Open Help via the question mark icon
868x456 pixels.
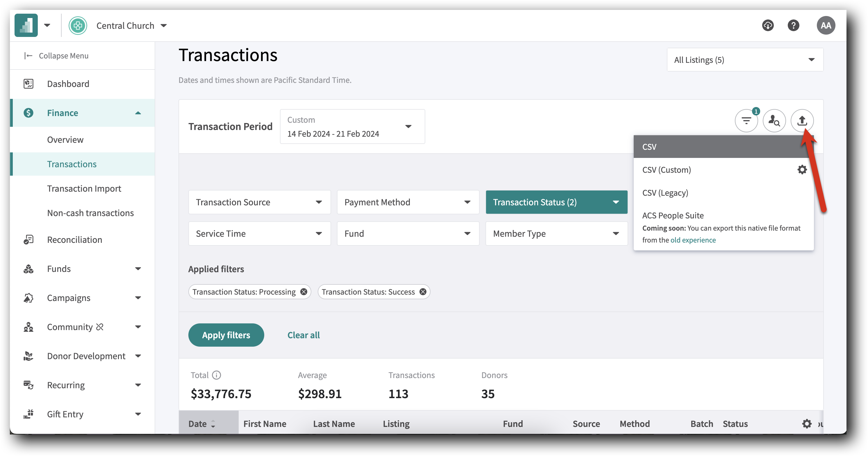794,25
